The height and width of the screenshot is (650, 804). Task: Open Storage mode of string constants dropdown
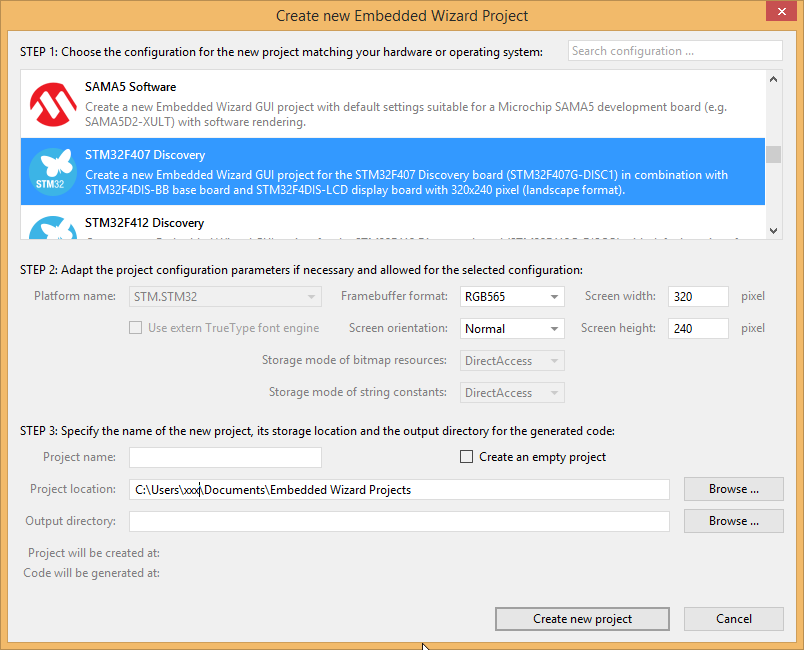tap(512, 393)
